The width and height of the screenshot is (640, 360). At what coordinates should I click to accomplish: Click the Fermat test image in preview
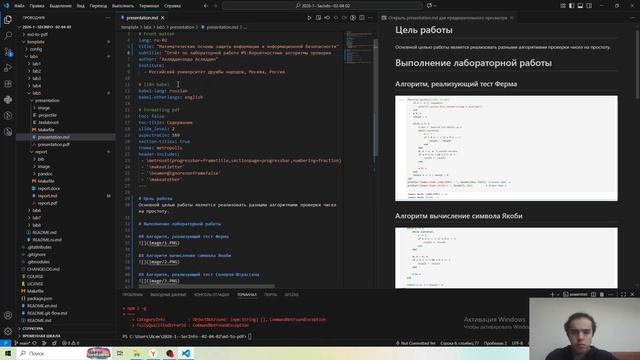point(506,148)
